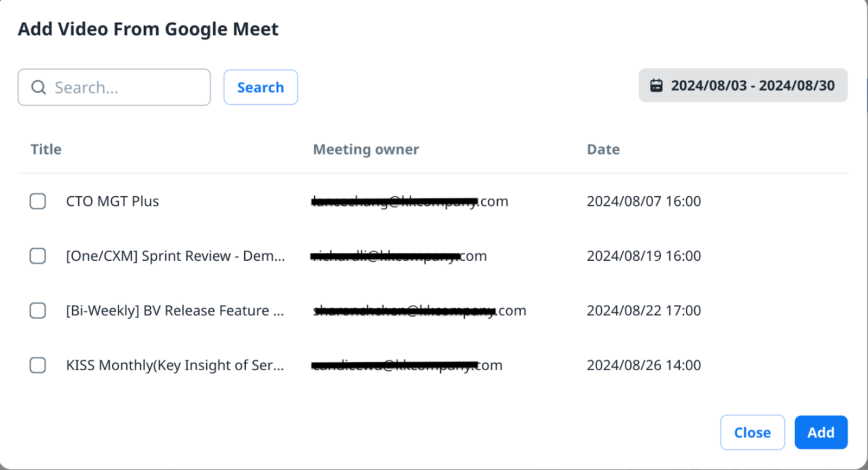868x470 pixels.
Task: Enable the KISS Monthly meeting checkbox
Action: (x=37, y=365)
